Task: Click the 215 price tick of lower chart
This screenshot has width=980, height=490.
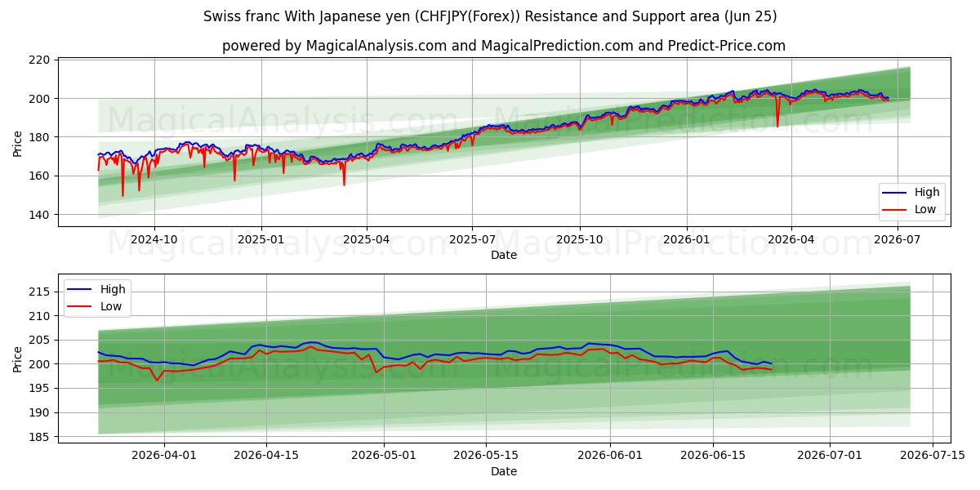Action: (x=41, y=292)
